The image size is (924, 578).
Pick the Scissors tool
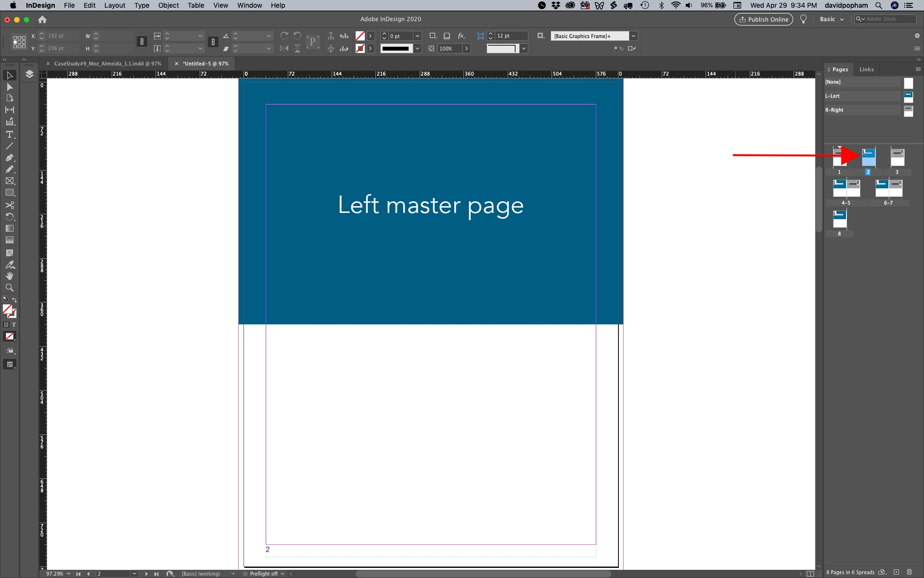pyautogui.click(x=9, y=205)
